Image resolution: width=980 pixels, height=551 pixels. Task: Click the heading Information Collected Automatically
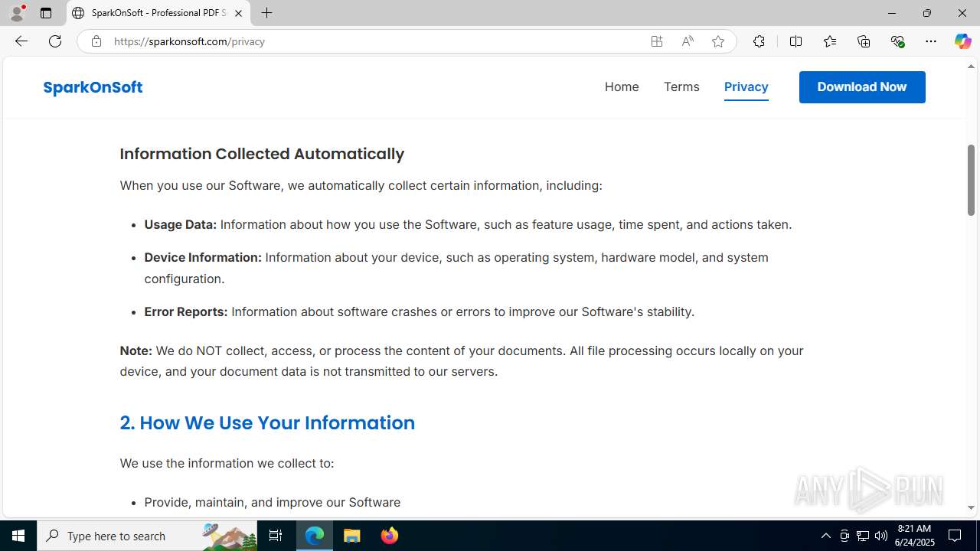point(262,154)
